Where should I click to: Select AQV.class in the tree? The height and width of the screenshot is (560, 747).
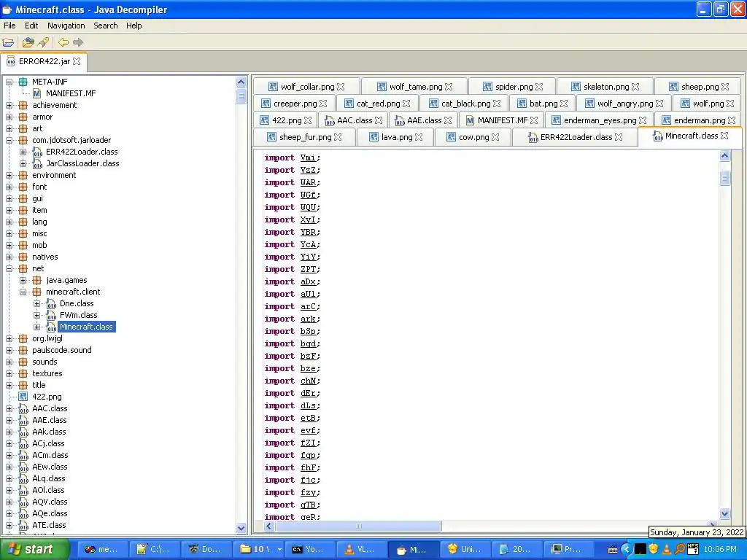click(x=50, y=502)
